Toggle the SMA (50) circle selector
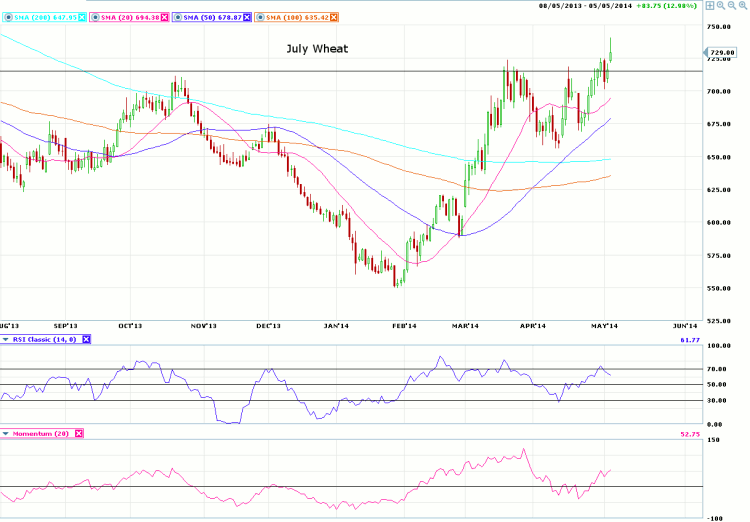This screenshot has width=750, height=522. click(x=178, y=17)
